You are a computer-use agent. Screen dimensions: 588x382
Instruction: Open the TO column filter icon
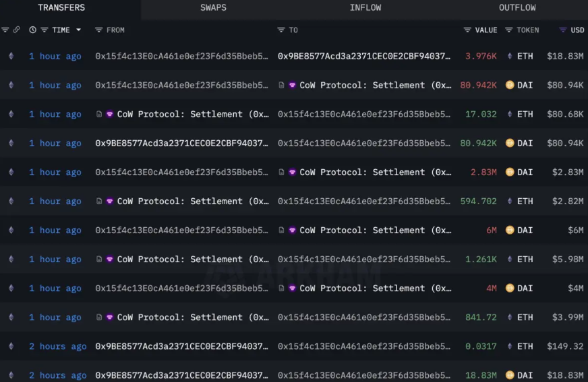coord(281,30)
